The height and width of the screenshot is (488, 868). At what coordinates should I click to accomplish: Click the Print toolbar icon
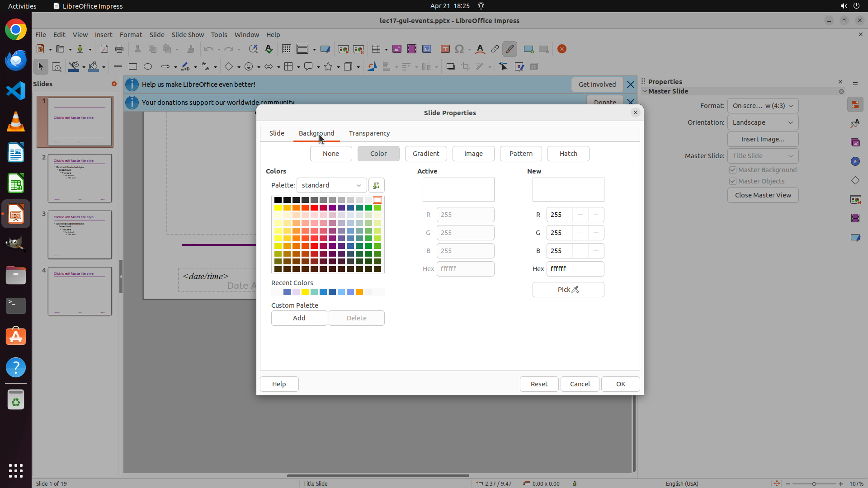click(119, 49)
